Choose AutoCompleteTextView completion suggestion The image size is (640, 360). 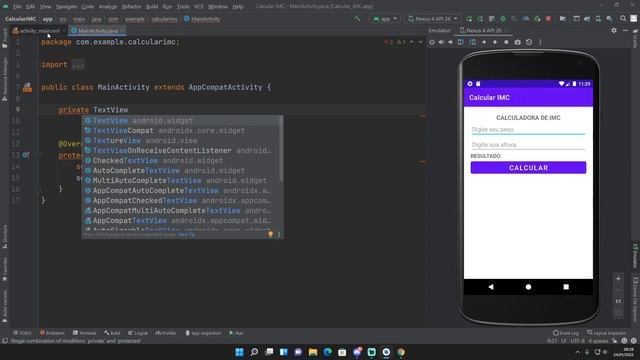[x=182, y=171]
